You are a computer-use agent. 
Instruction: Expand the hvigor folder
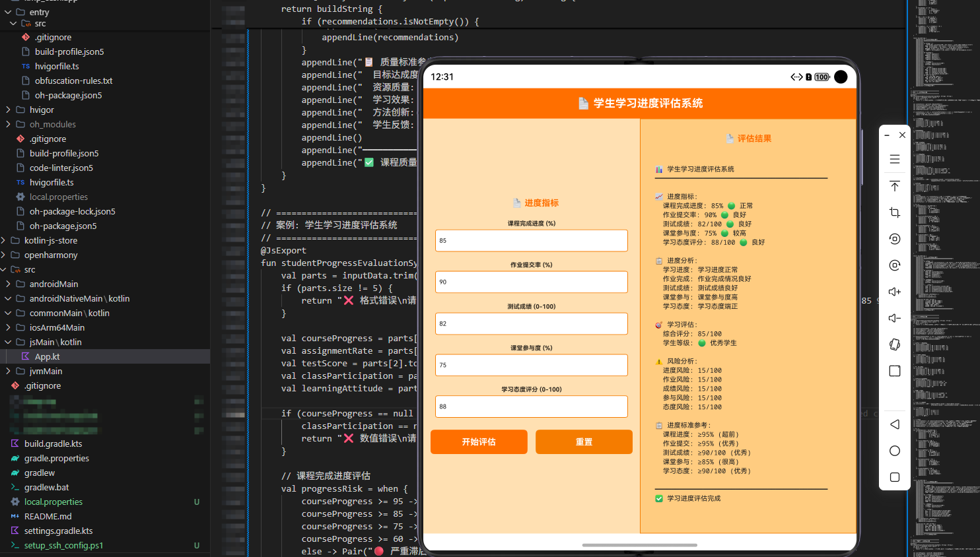8,110
